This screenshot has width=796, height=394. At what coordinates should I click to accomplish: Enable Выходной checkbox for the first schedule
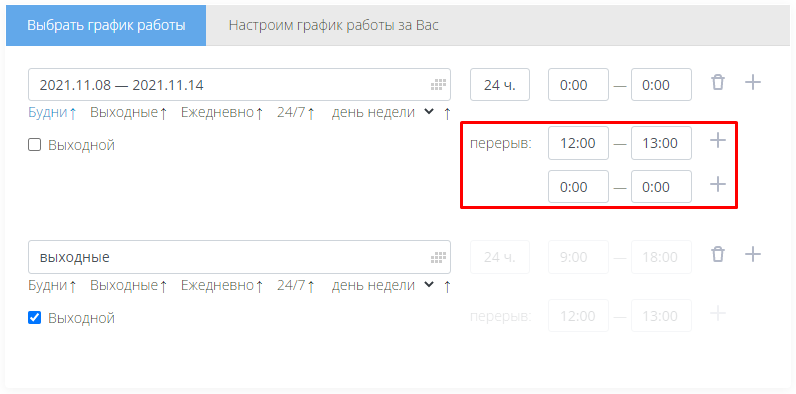tap(34, 145)
